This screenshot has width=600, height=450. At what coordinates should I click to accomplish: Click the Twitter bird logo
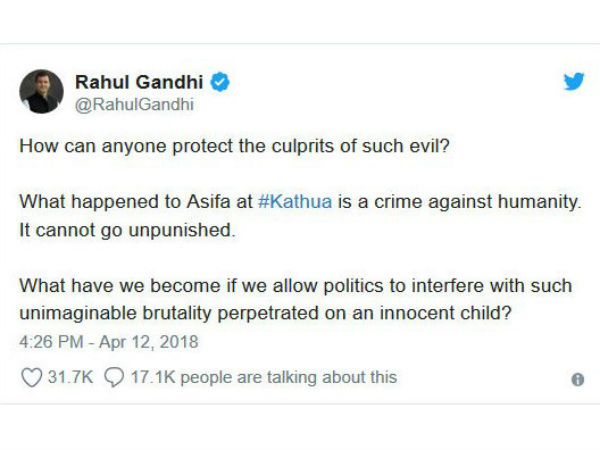pos(573,82)
